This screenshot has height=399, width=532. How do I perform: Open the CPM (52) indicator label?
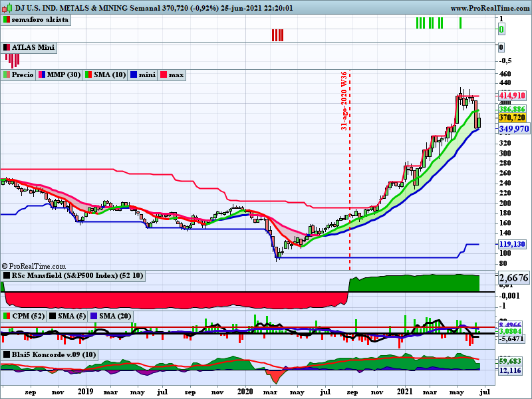(x=28, y=317)
